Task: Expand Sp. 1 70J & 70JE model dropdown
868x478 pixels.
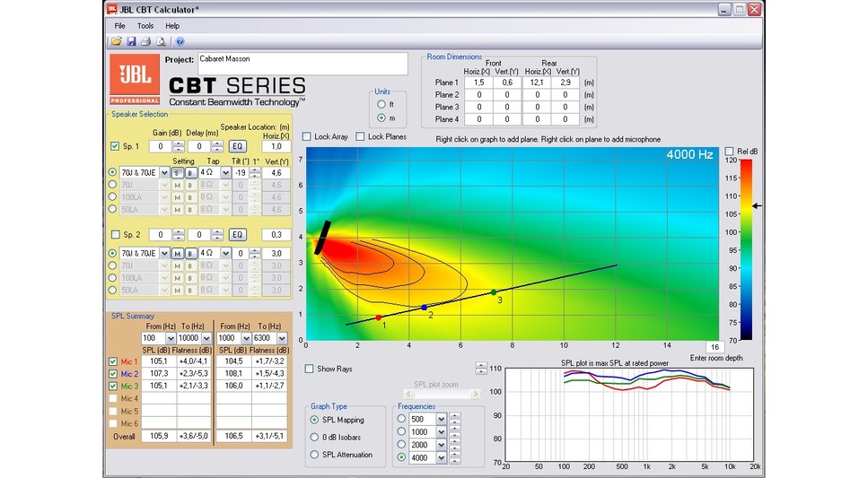Action: (164, 172)
